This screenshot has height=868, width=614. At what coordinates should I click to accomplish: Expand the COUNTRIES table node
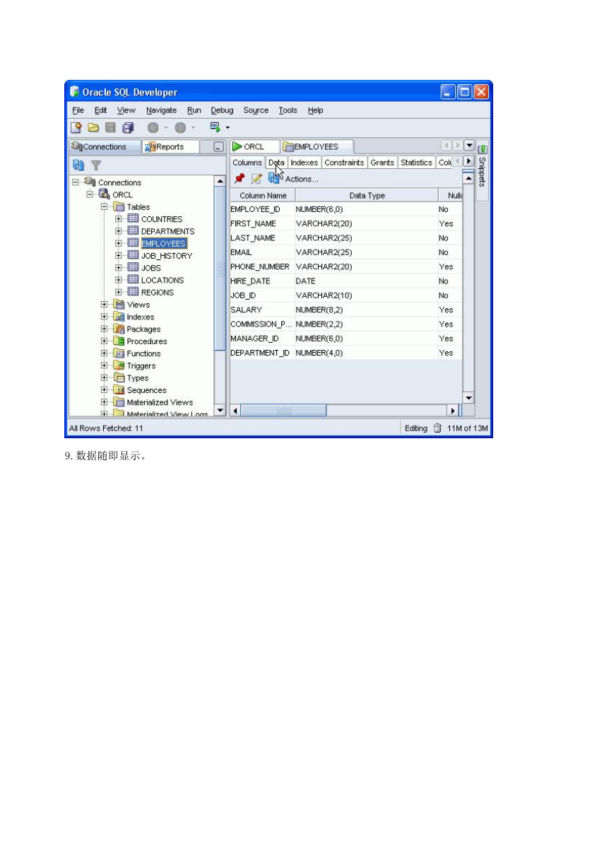pos(119,219)
